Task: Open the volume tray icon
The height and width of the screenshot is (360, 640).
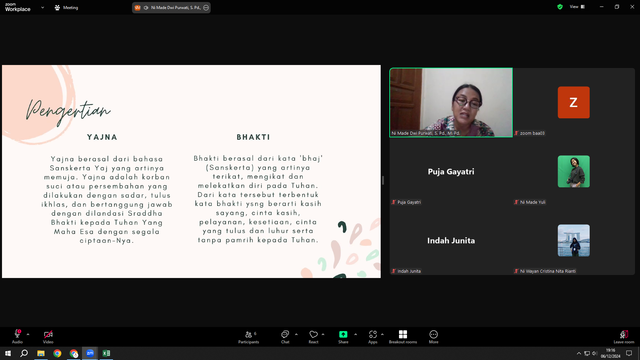Action: (594, 353)
